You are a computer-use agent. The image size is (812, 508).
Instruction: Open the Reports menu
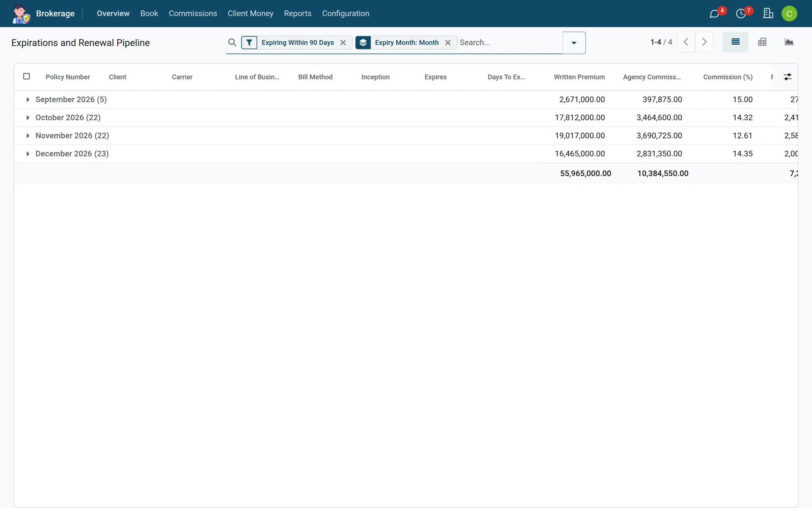(297, 14)
